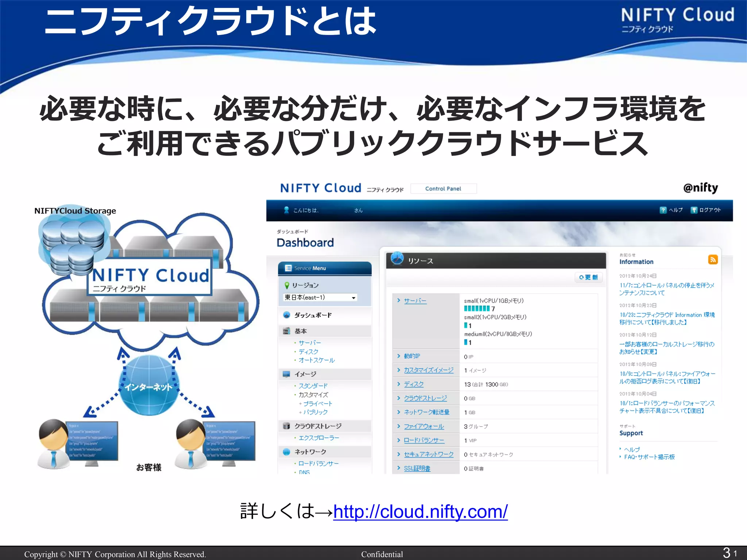The height and width of the screenshot is (560, 747).
Task: Open the ローカルストレージ移行 notice
Action: (x=666, y=348)
